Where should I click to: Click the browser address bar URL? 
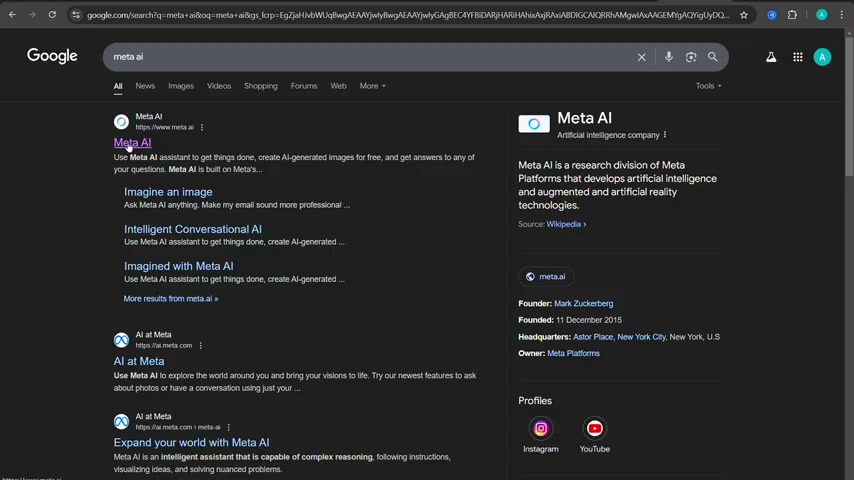point(407,15)
